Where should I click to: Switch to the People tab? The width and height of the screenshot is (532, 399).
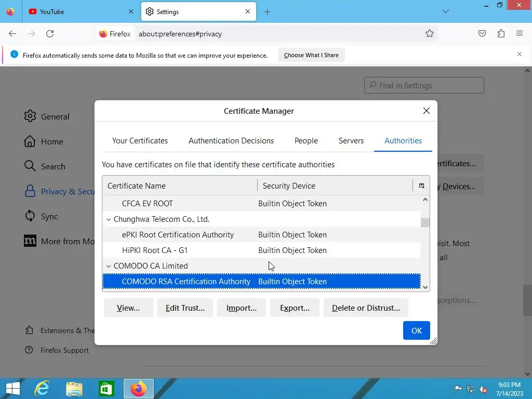(306, 141)
